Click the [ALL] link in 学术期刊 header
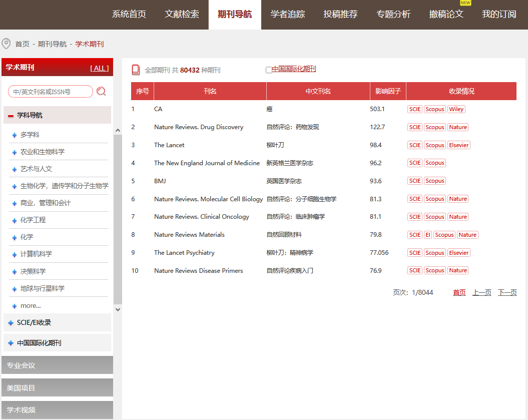 pyautogui.click(x=99, y=68)
